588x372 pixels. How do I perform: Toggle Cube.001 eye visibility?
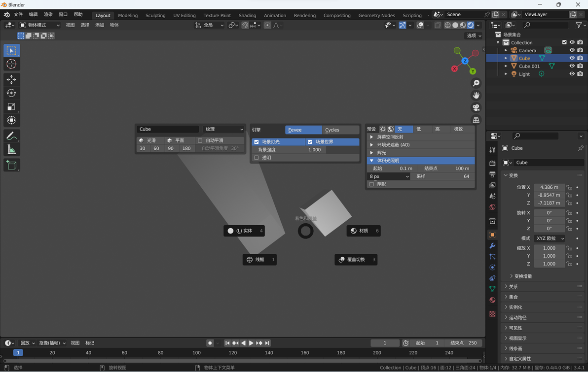572,66
